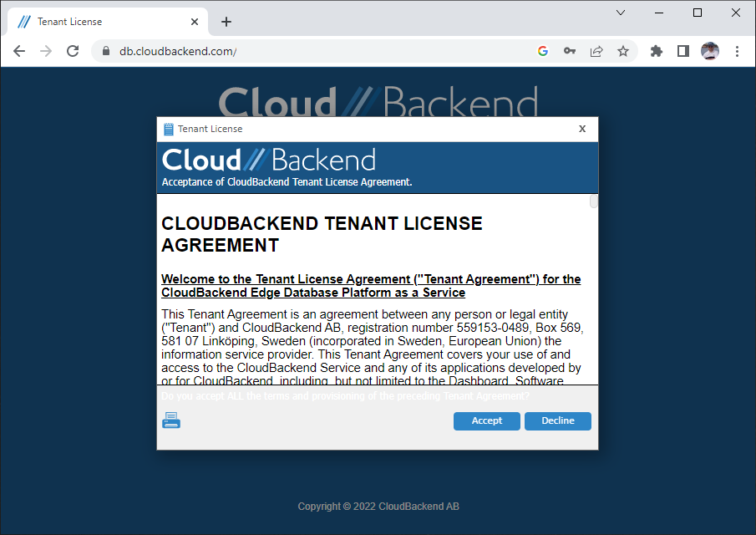Click the Copyright 2022 CloudBackend AB text
Image resolution: width=756 pixels, height=535 pixels.
click(x=378, y=507)
